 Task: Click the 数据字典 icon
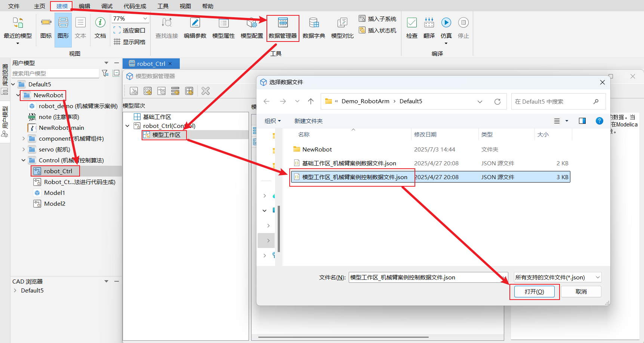[314, 28]
